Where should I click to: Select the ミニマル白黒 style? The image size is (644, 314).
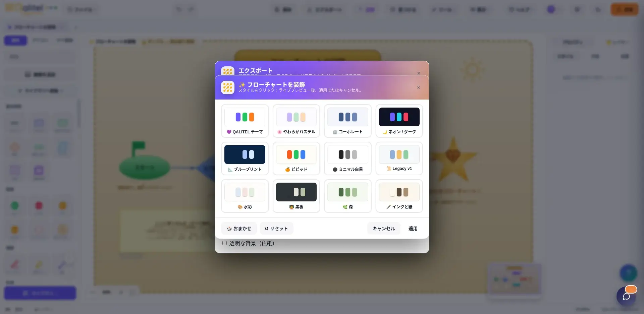[347, 159]
